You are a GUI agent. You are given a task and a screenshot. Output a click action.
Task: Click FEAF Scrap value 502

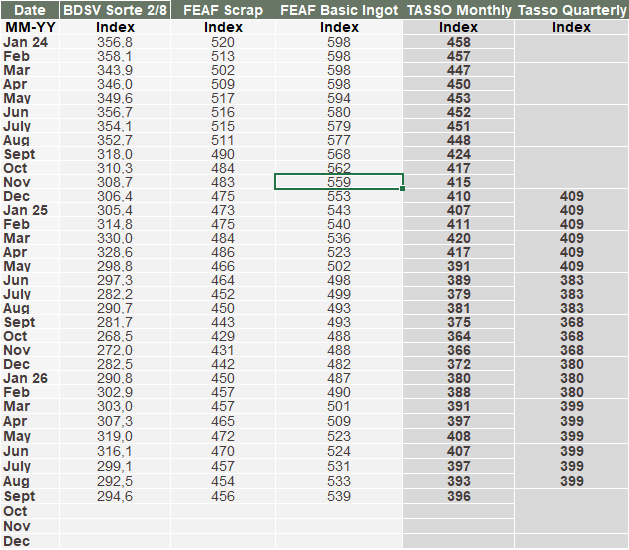223,70
